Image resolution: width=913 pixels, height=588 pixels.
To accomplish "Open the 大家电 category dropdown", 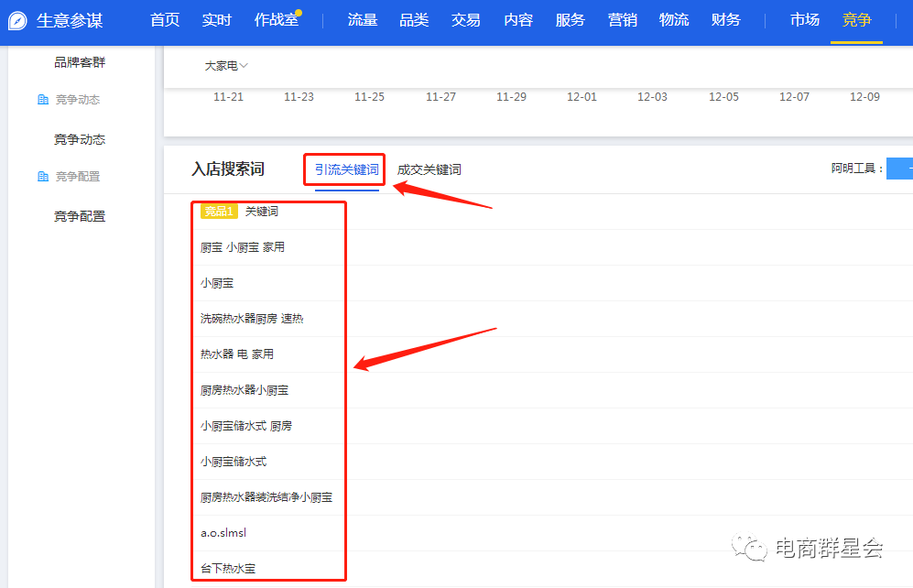I will tap(226, 66).
